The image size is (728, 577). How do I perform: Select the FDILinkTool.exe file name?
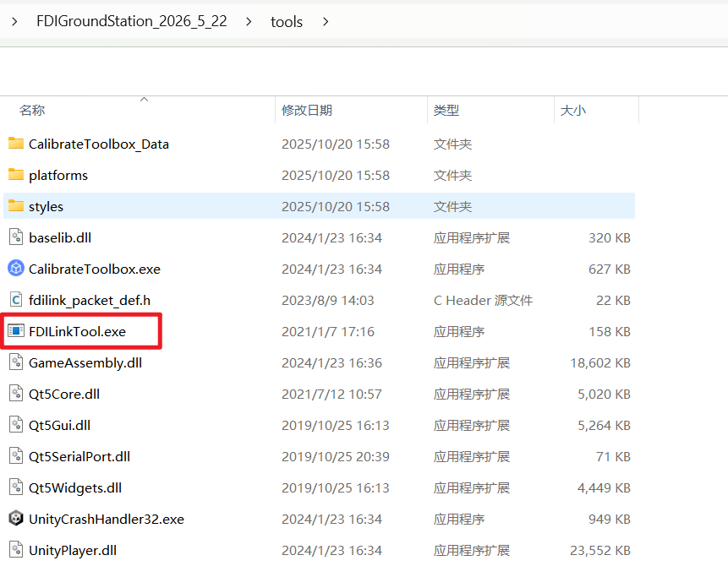tap(78, 332)
